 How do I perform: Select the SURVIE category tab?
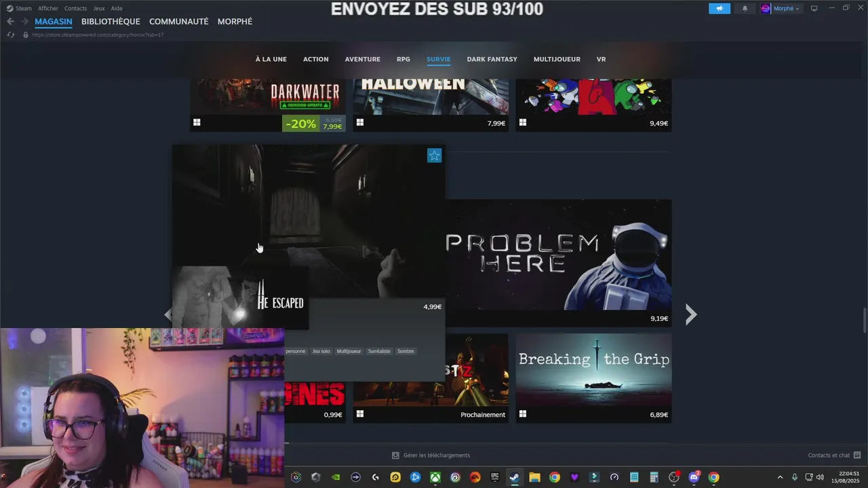coord(439,59)
